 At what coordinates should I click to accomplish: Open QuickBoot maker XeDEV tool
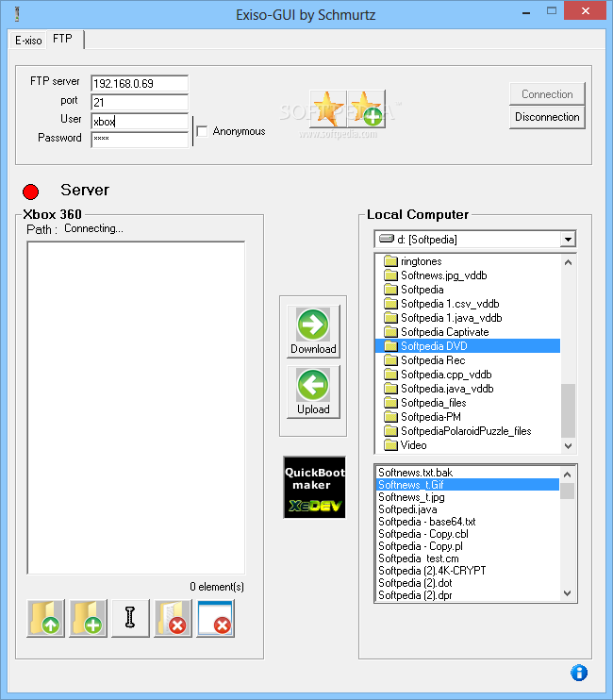coord(315,487)
